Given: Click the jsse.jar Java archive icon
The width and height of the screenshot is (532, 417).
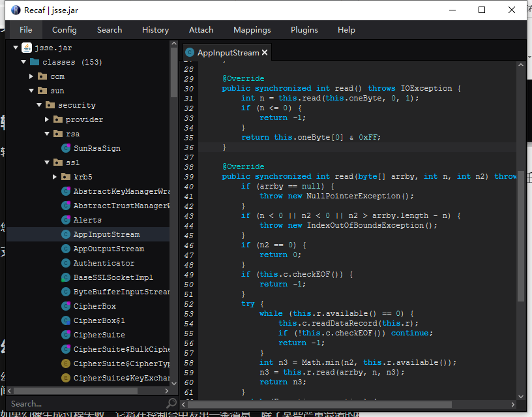Looking at the screenshot, I should [27, 48].
